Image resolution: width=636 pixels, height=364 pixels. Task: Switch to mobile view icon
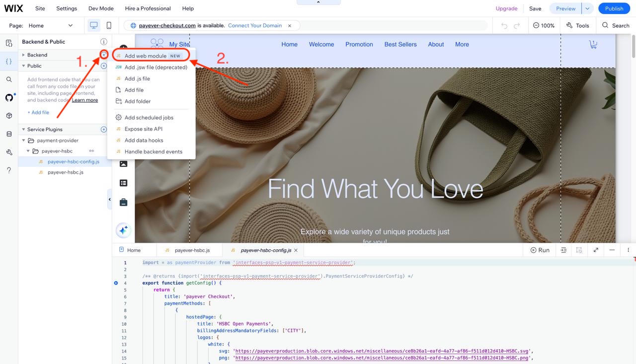[x=109, y=25]
